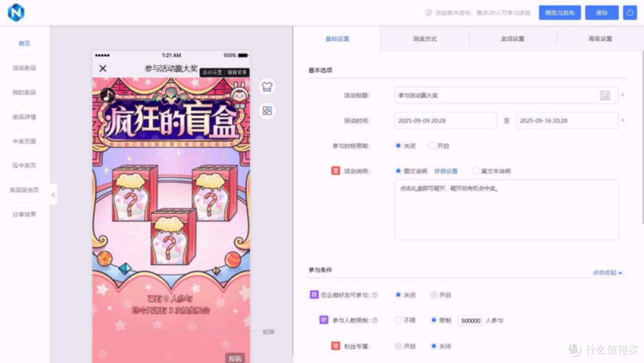Open 中奖页面 in left sidebar
Screen dimensions: 644x363
[24, 141]
